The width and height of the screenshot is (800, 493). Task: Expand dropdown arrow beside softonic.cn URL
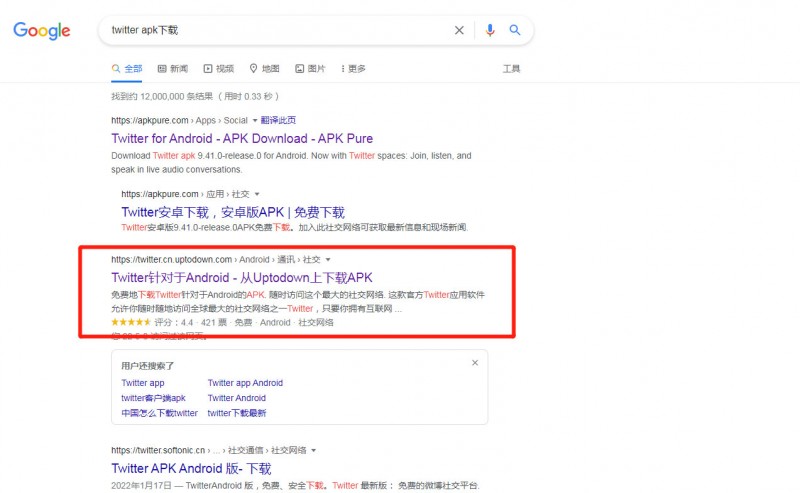tap(313, 451)
